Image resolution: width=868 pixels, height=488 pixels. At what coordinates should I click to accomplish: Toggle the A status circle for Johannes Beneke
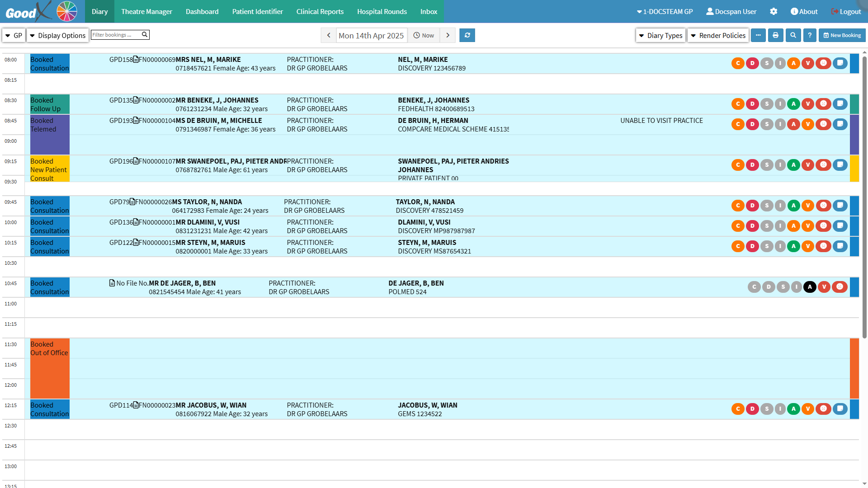(793, 104)
